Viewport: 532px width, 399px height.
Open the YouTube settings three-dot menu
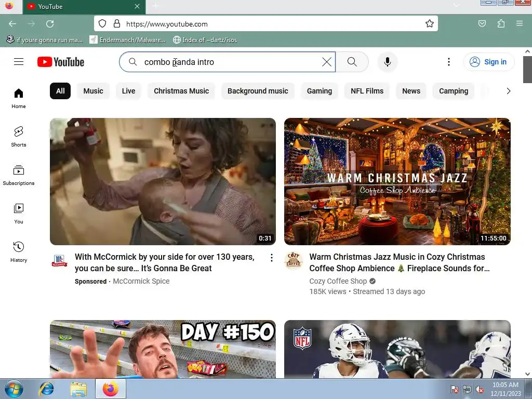click(x=448, y=62)
